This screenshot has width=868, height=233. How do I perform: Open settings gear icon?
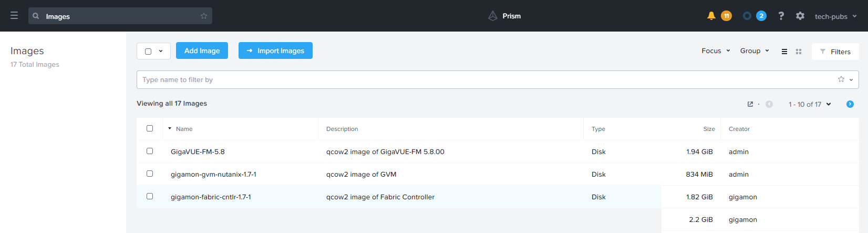[x=800, y=16]
